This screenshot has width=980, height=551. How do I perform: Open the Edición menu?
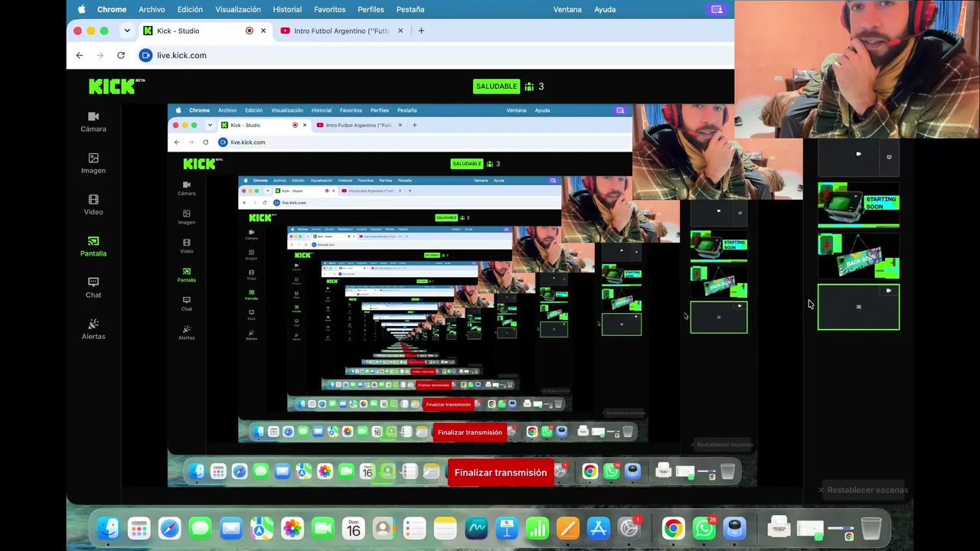pyautogui.click(x=190, y=9)
